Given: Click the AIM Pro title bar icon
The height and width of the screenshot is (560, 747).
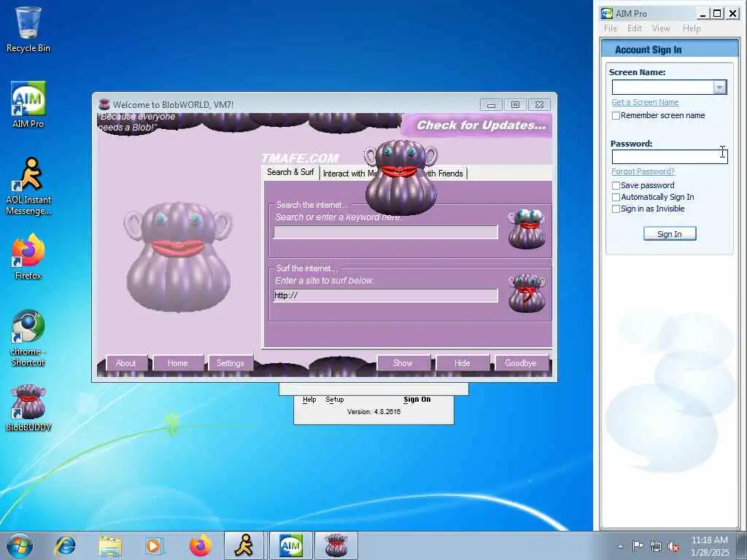Looking at the screenshot, I should tap(606, 13).
